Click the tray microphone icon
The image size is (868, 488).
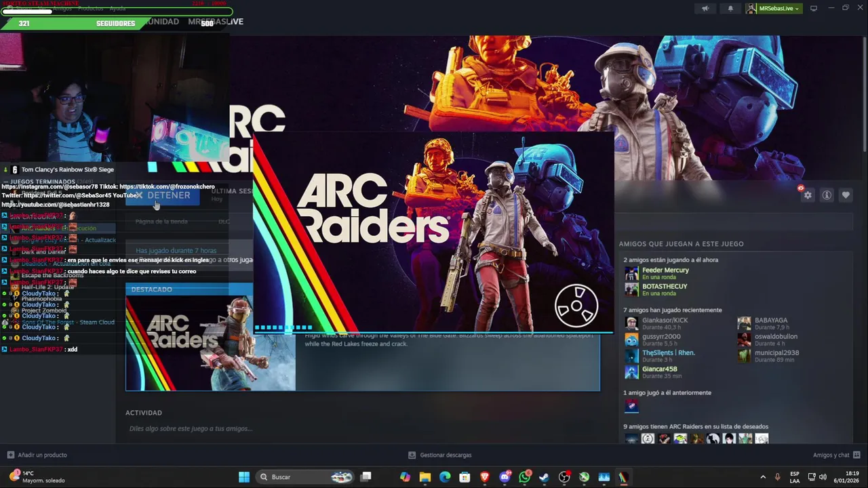[777, 477]
